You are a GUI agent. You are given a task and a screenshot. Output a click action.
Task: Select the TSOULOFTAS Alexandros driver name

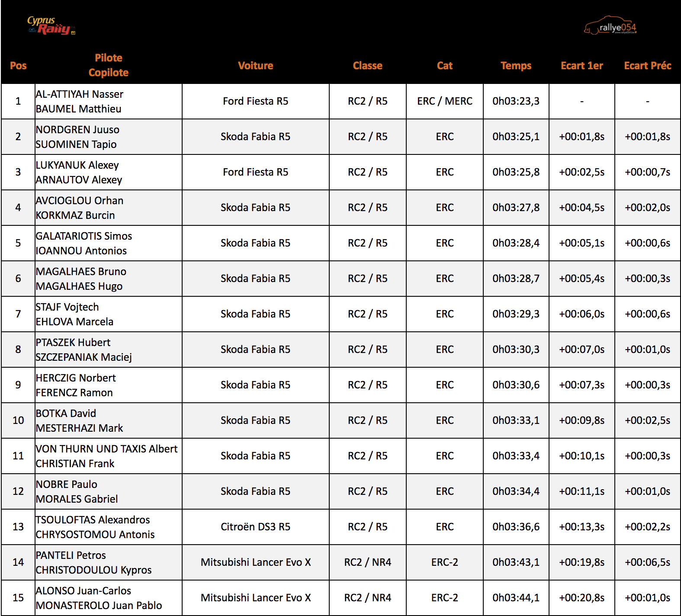[93, 520]
